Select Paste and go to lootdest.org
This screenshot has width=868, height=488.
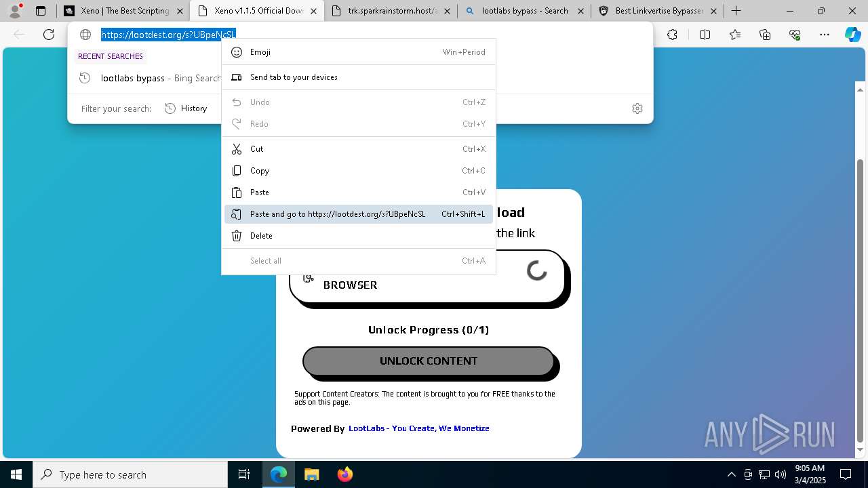359,214
